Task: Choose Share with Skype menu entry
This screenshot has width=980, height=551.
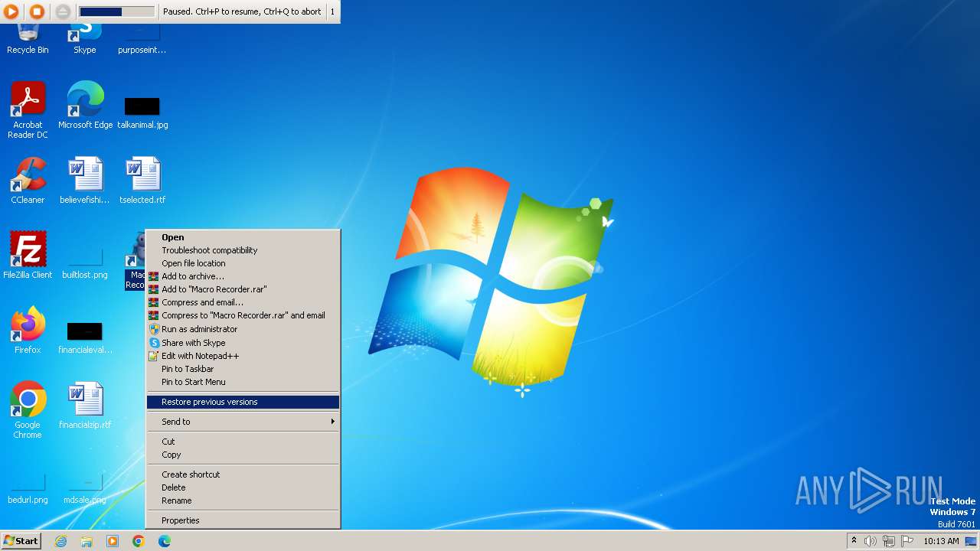Action: pyautogui.click(x=243, y=343)
